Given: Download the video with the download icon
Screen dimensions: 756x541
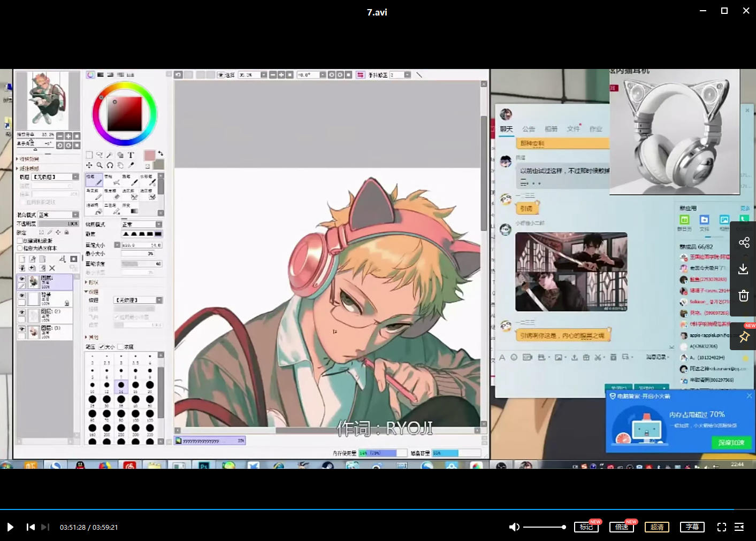Looking at the screenshot, I should [x=744, y=269].
